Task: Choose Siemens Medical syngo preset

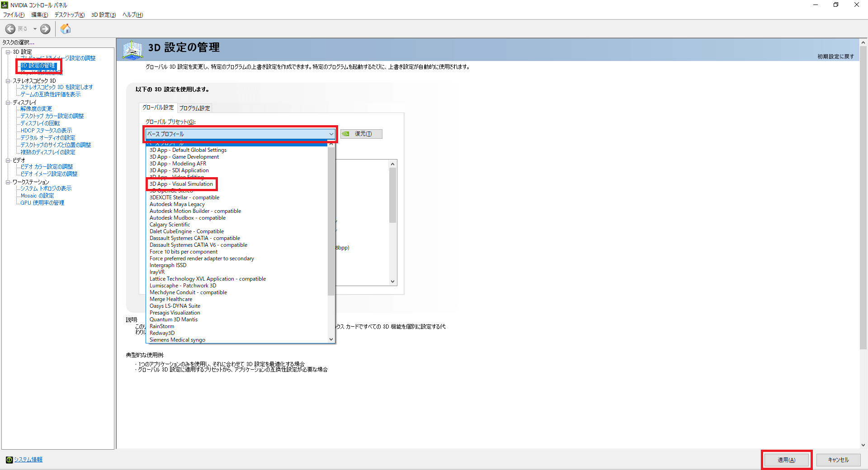Action: [x=177, y=340]
